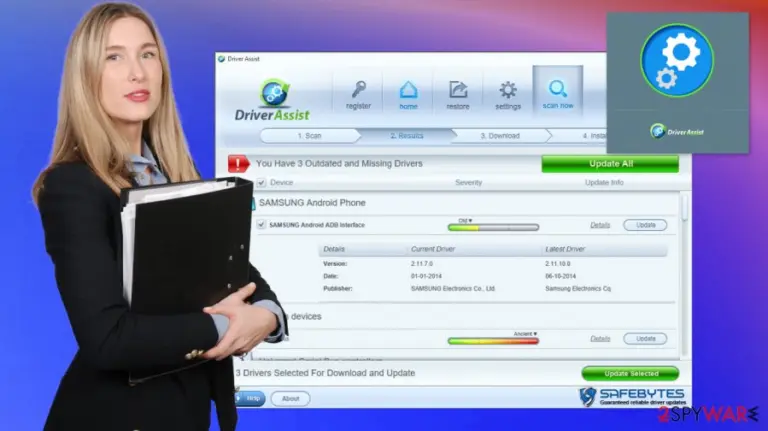Click the SafeBytes shield logo

click(x=587, y=396)
